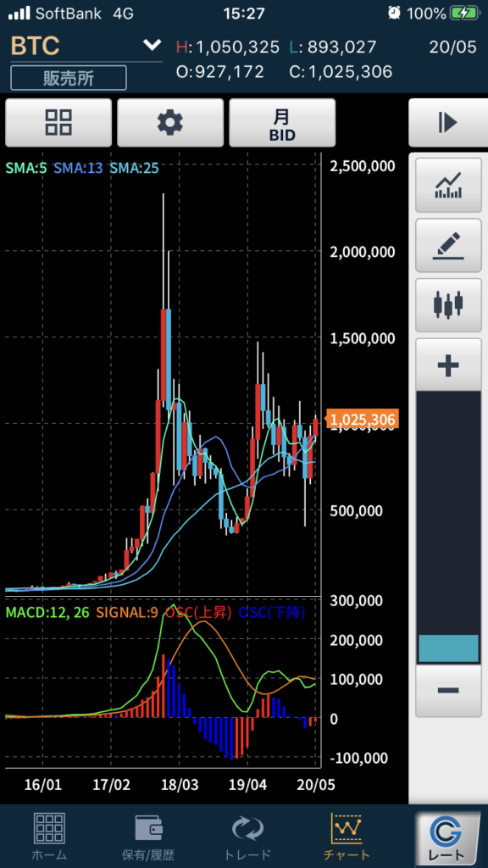
Task: Select the drawing pencil tool
Action: click(x=448, y=245)
